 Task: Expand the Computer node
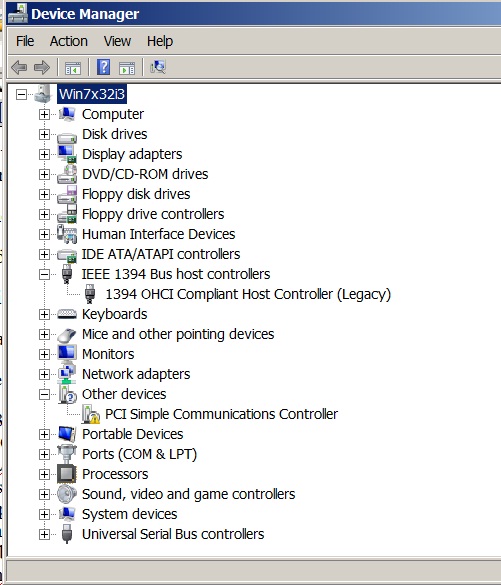click(44, 114)
